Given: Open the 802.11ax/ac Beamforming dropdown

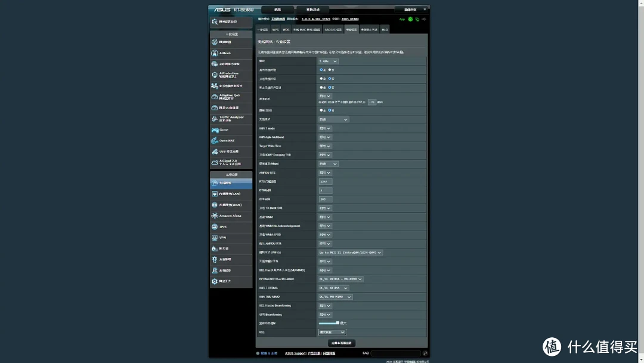Looking at the screenshot, I should pos(325,306).
